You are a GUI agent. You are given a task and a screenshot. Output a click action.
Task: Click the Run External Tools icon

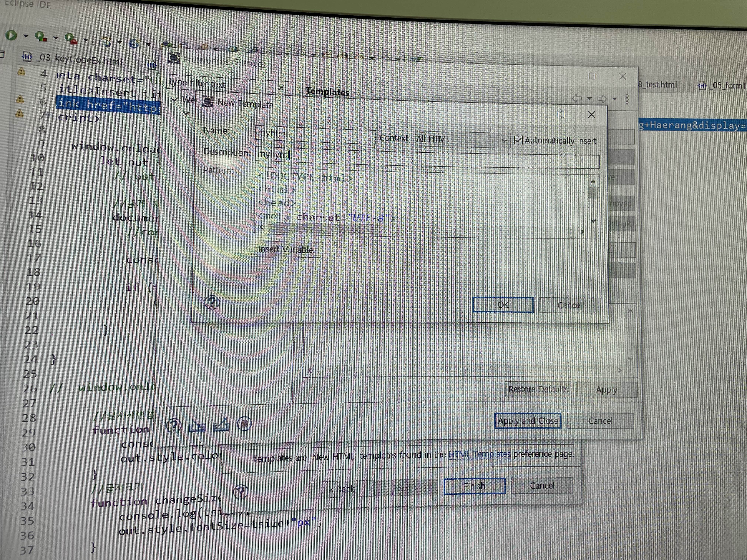71,39
